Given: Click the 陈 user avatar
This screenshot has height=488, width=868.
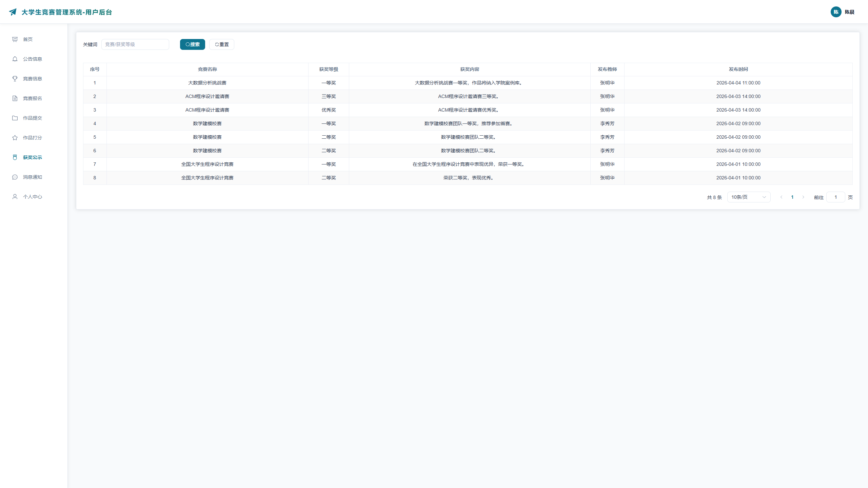Looking at the screenshot, I should [836, 12].
